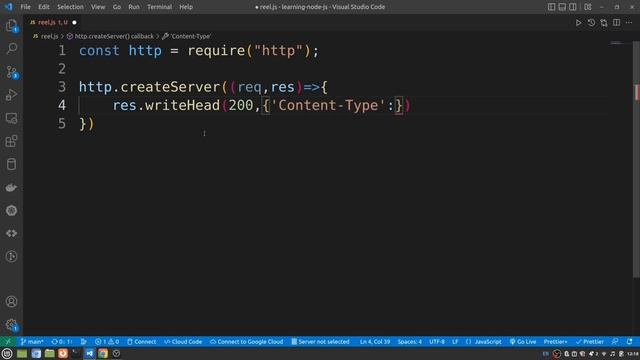
Task: Toggle the bottom panel layout button
Action: tap(562, 7)
